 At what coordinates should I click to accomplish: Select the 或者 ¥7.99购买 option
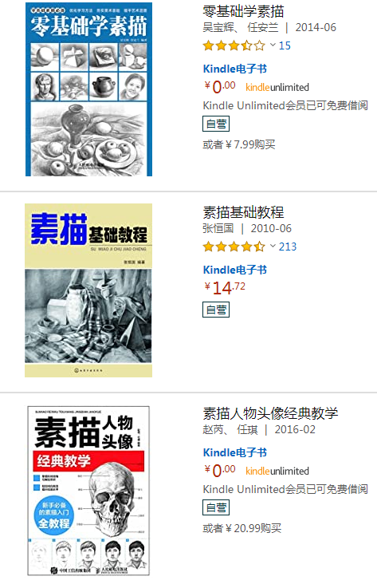pos(239,144)
